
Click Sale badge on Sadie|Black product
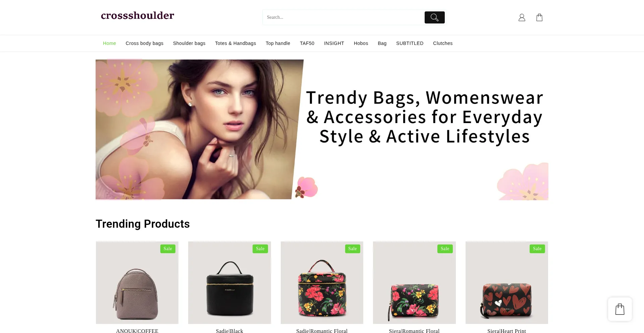[x=260, y=249]
